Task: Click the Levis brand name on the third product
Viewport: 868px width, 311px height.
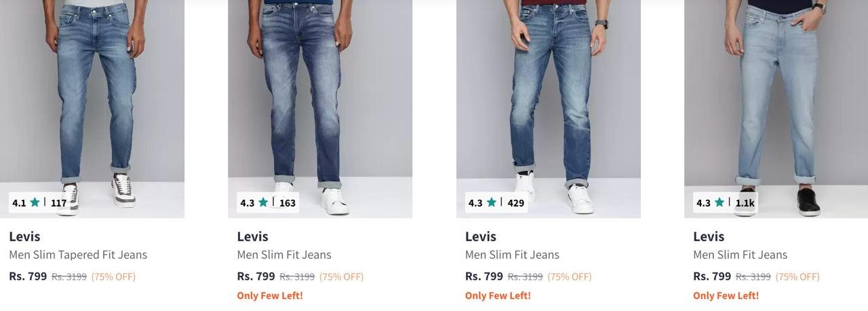Action: tap(480, 236)
